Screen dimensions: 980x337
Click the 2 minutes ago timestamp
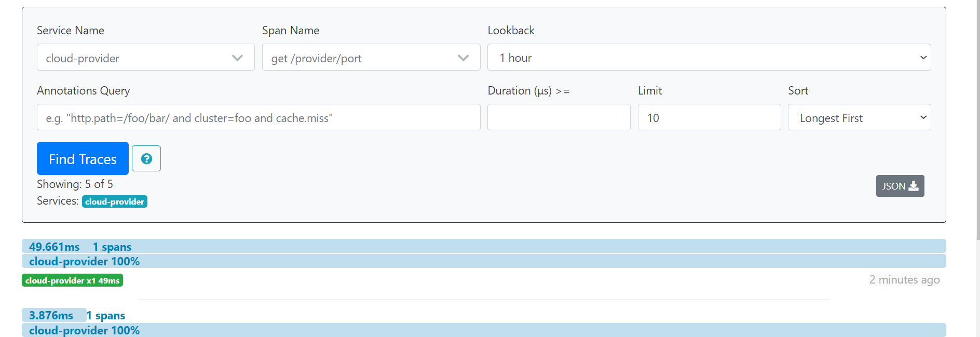(x=904, y=280)
